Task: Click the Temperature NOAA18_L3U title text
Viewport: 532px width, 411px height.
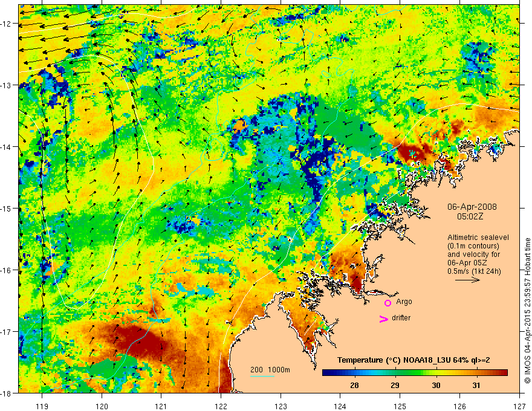Action: tap(414, 360)
